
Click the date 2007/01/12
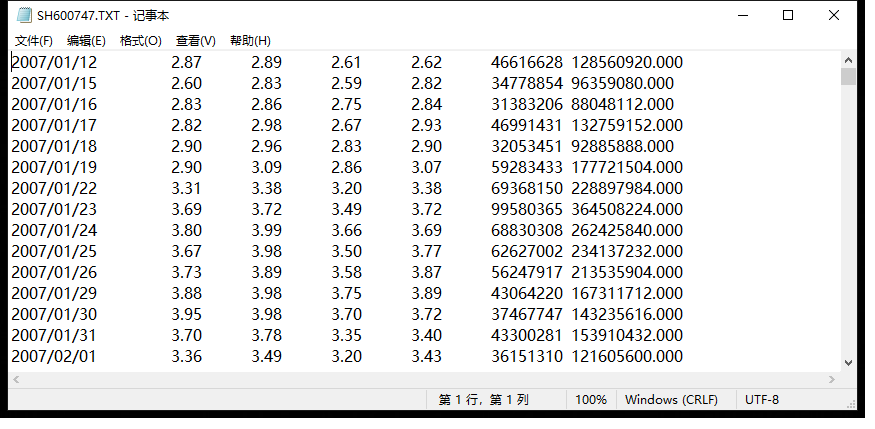[54, 62]
